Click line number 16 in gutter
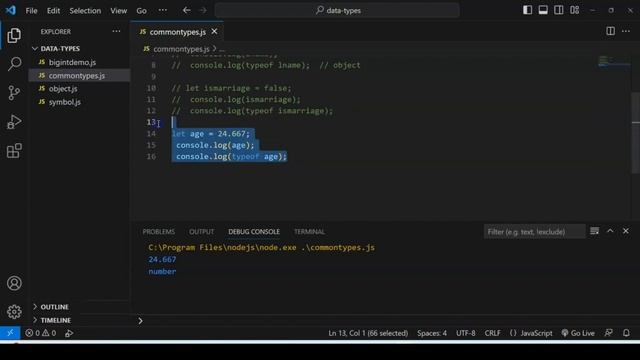The image size is (640, 360). [x=151, y=156]
